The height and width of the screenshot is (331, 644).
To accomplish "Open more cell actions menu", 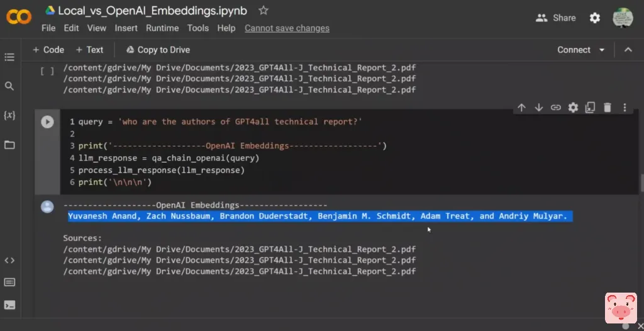I will [625, 108].
